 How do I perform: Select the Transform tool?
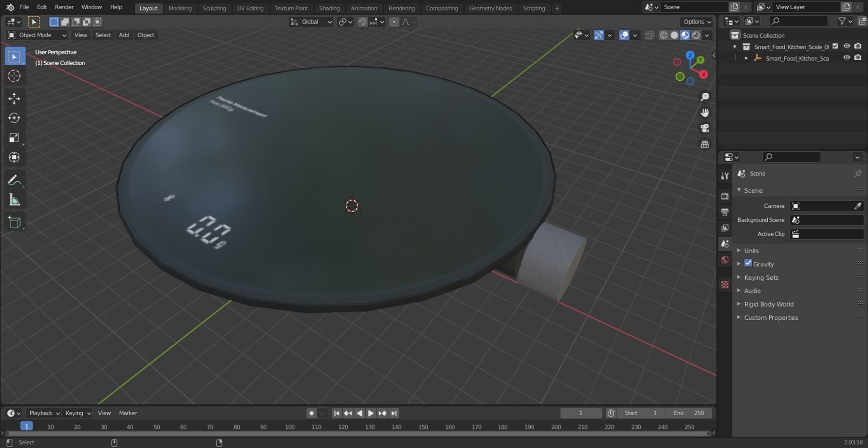(x=14, y=157)
